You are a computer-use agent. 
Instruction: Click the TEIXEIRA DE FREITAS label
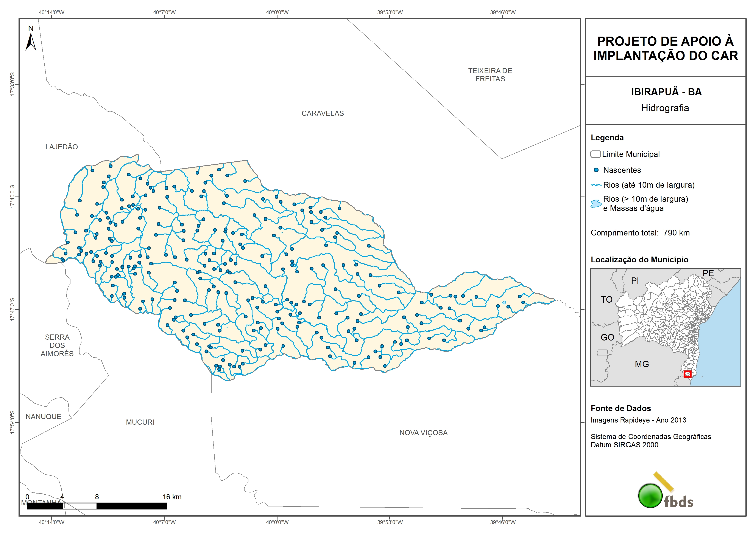click(490, 75)
